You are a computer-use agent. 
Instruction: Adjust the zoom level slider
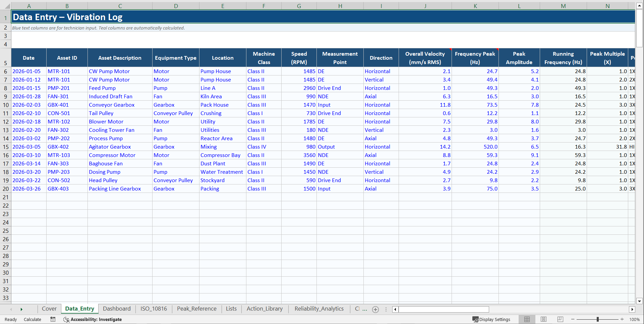[597, 319]
